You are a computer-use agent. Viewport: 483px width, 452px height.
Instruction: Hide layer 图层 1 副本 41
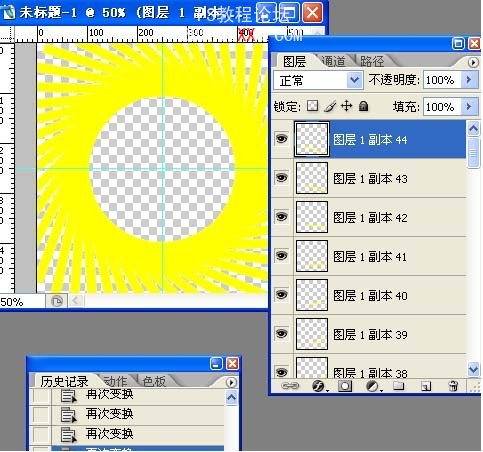coord(282,256)
